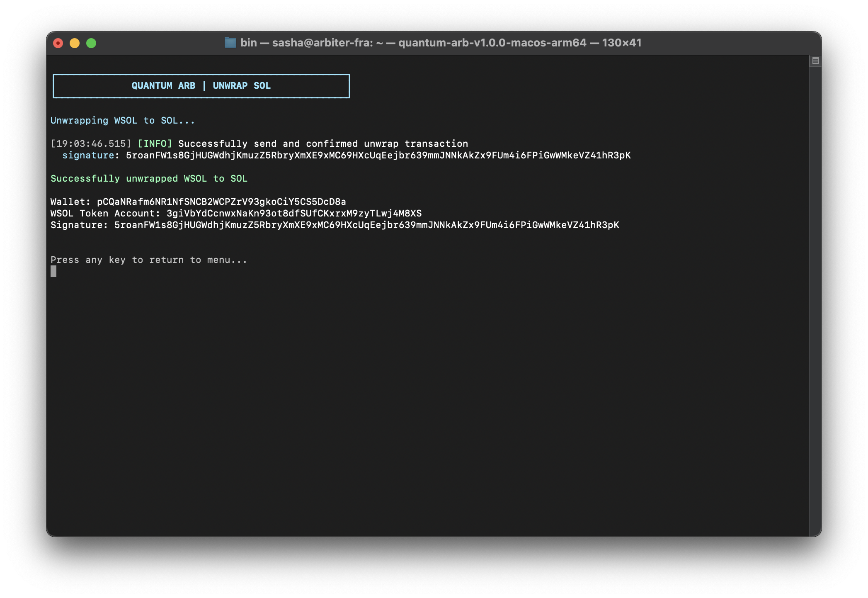
Task: Click 'Press any key to return to menu...'
Action: click(149, 260)
